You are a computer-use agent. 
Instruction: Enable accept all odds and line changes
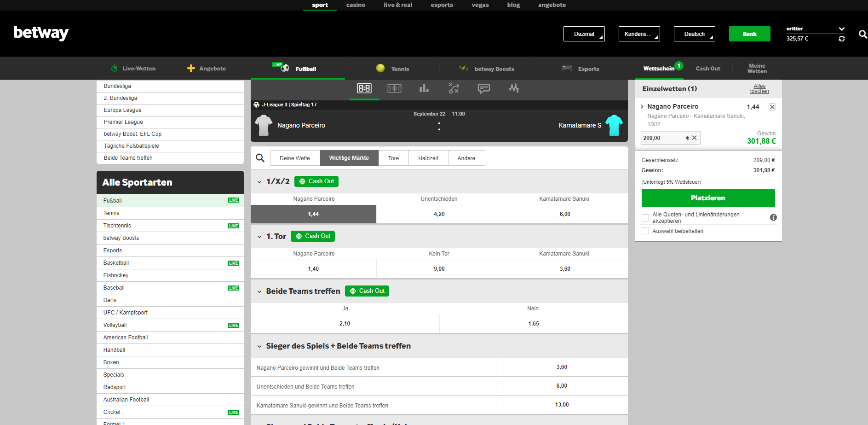pyautogui.click(x=645, y=218)
